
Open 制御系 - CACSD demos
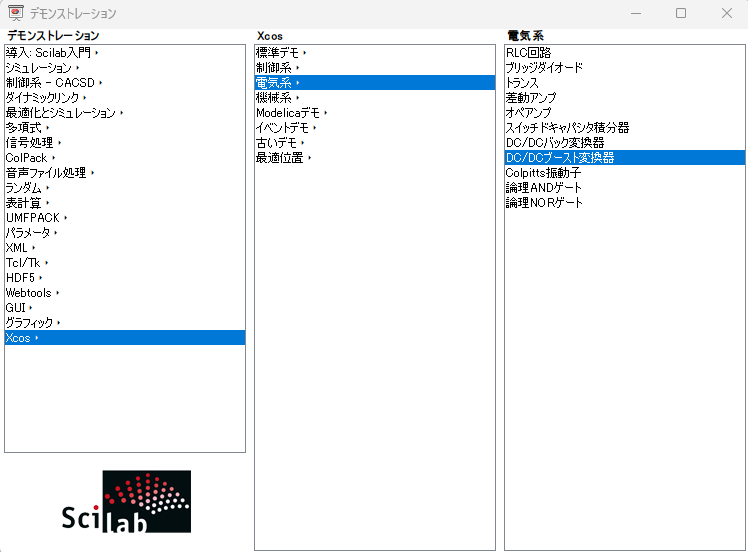[125, 83]
